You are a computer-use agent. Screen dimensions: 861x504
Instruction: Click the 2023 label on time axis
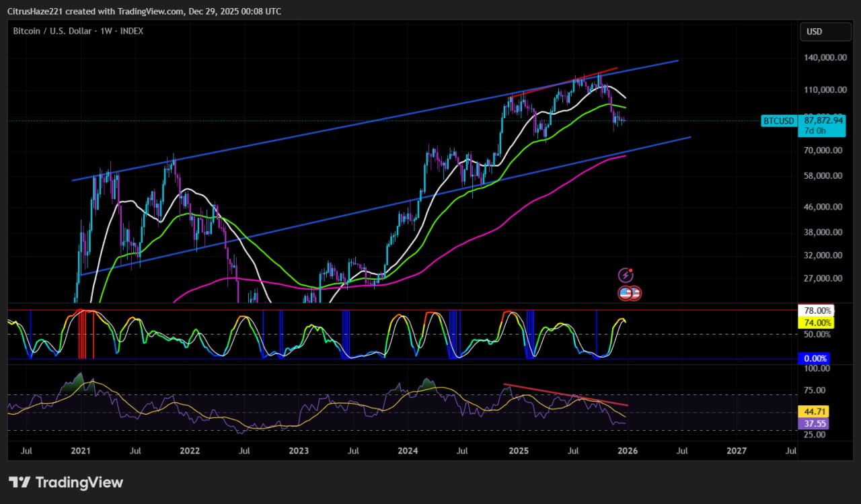pyautogui.click(x=299, y=451)
